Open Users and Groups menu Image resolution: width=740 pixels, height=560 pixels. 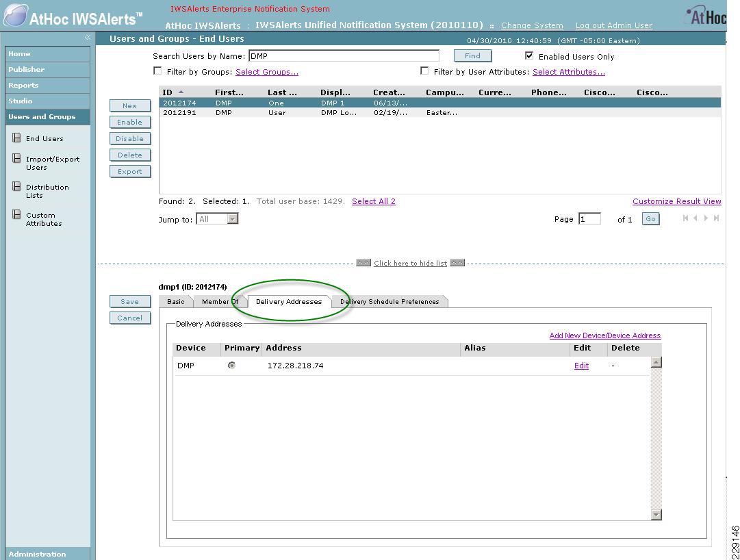point(48,116)
